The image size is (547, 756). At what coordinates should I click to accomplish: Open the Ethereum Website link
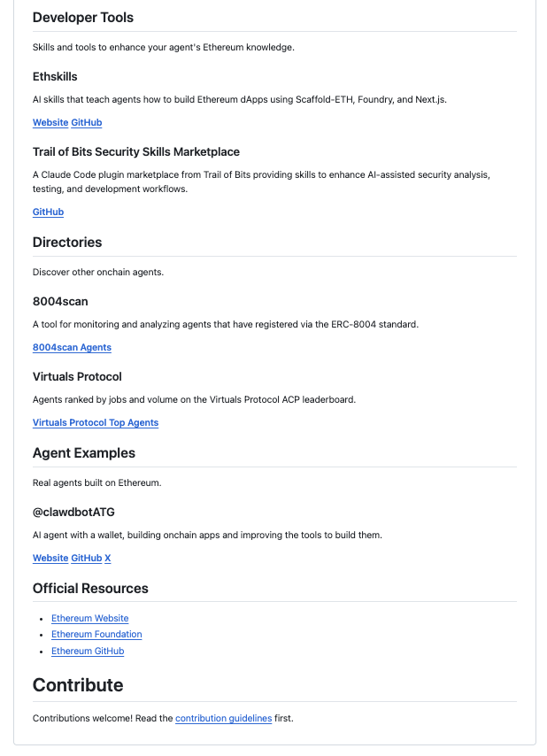point(90,618)
